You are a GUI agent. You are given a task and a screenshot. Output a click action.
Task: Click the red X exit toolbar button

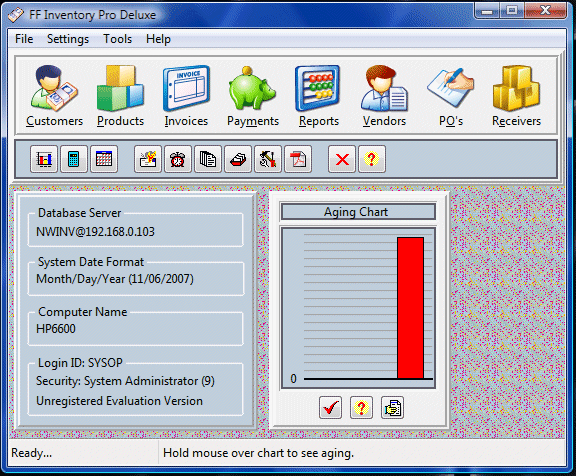[342, 159]
